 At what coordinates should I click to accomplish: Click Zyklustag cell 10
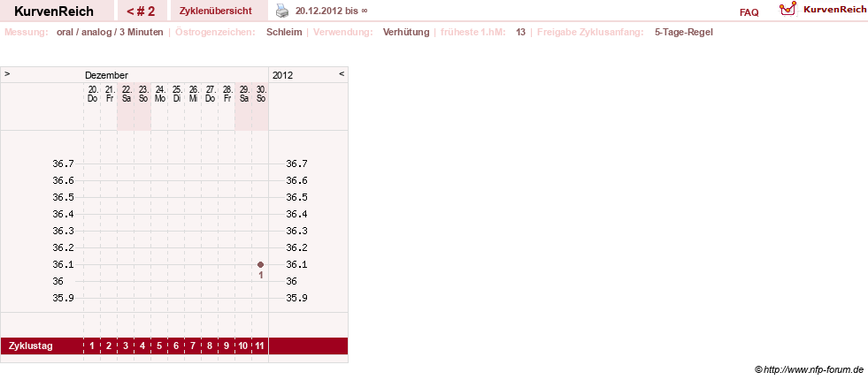tap(243, 346)
